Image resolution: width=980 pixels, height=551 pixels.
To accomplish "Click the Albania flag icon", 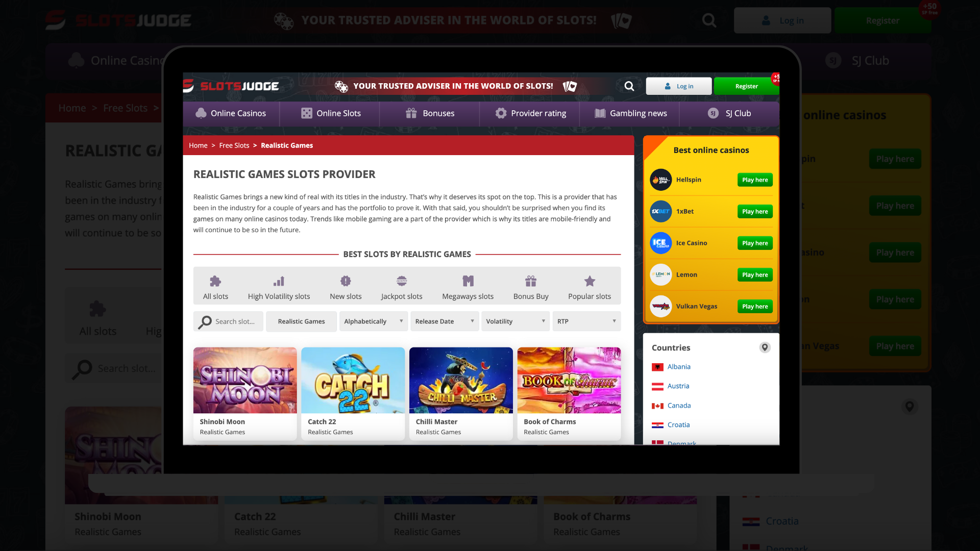I will point(657,367).
